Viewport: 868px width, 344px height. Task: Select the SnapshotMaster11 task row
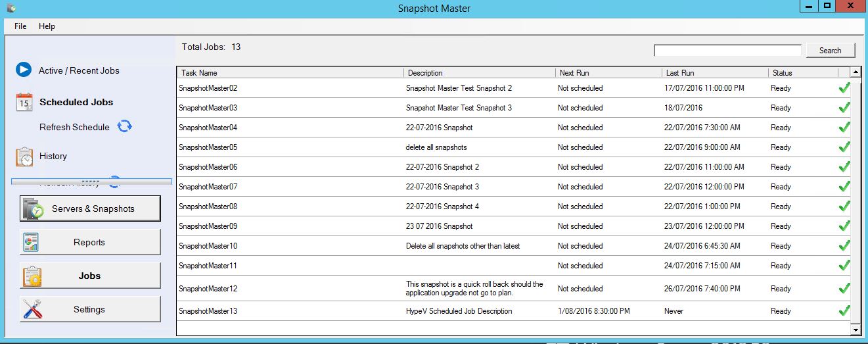click(513, 266)
